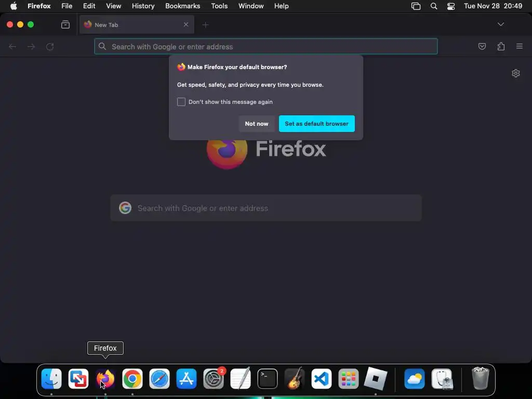Launch Safari from the dock
Screen dimensions: 532x399
159,379
